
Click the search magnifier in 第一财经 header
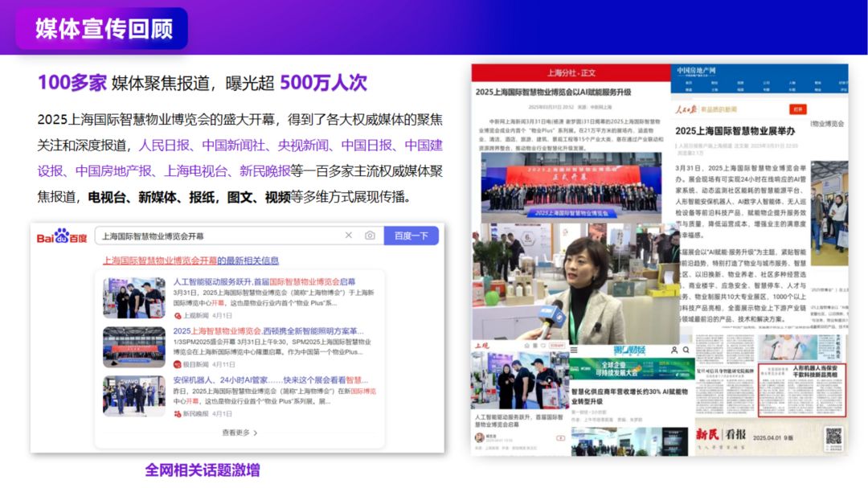click(x=686, y=350)
